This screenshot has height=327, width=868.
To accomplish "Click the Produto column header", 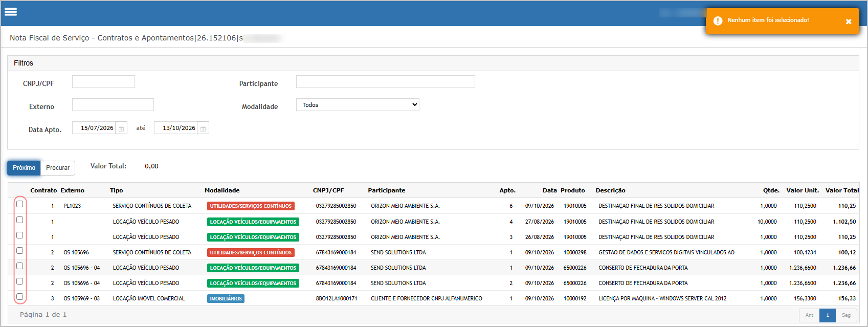I will click(x=573, y=190).
